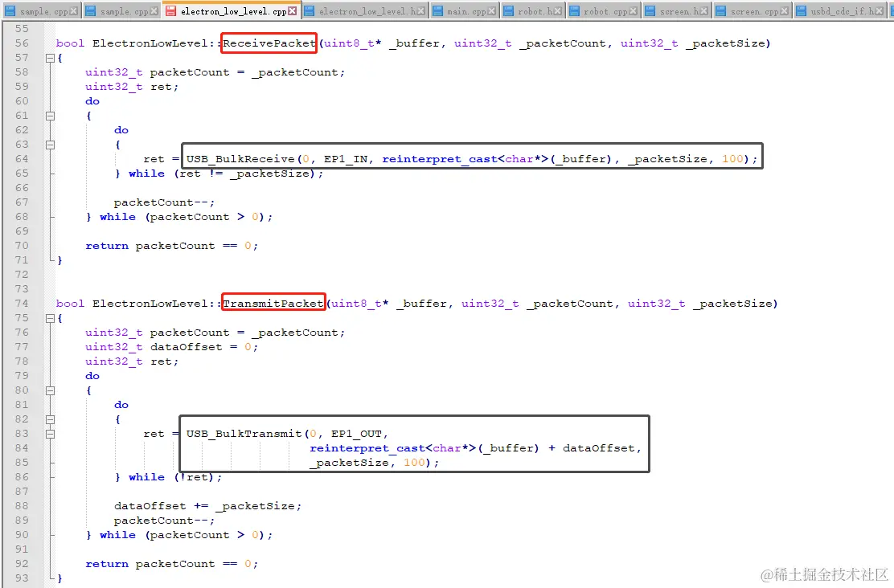Click EP1_IN in the receive call
Image resolution: width=894 pixels, height=588 pixels.
point(346,159)
